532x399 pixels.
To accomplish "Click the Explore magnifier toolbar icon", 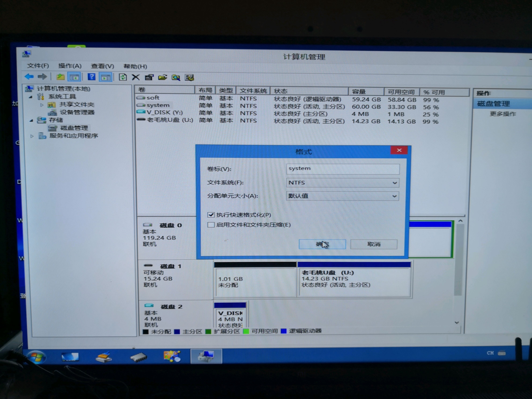I will 176,78.
